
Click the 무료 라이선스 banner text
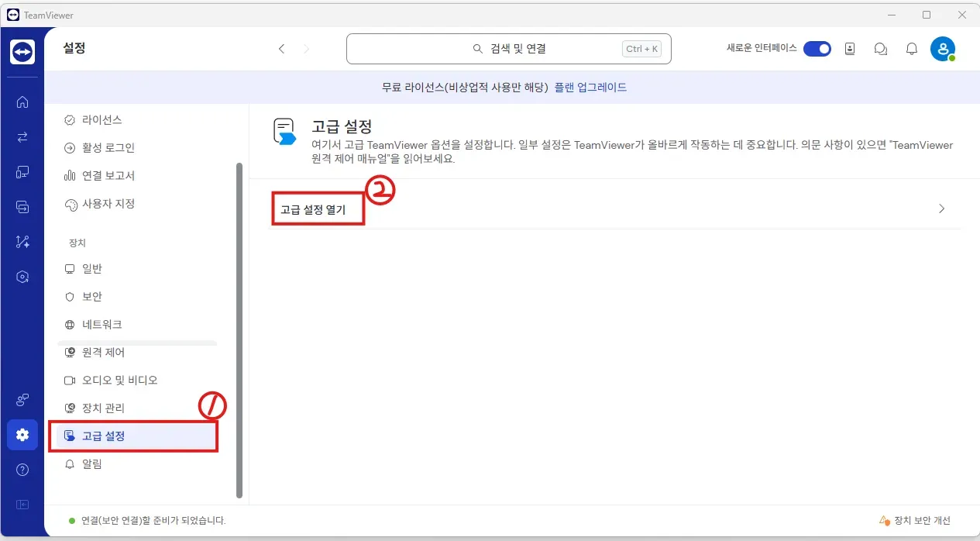[465, 88]
